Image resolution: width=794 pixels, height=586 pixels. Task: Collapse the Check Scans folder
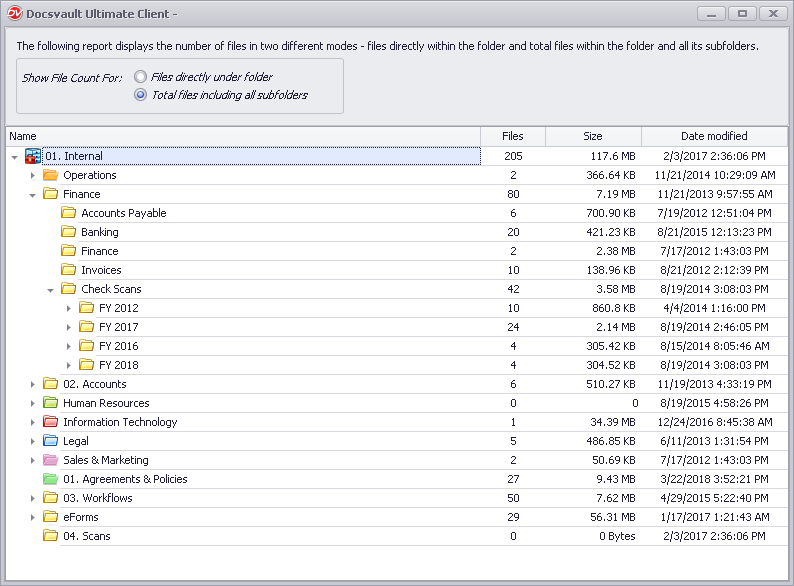click(x=51, y=290)
